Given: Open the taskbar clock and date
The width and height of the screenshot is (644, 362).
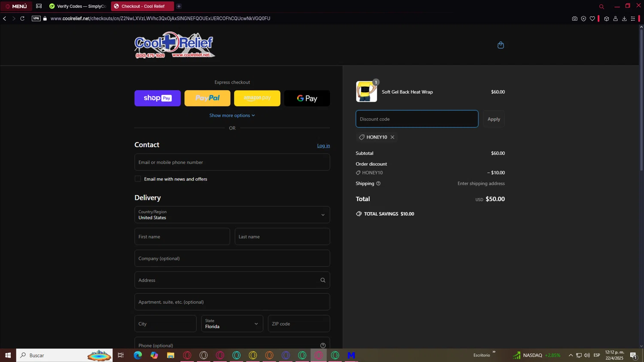Looking at the screenshot, I should pos(614,355).
